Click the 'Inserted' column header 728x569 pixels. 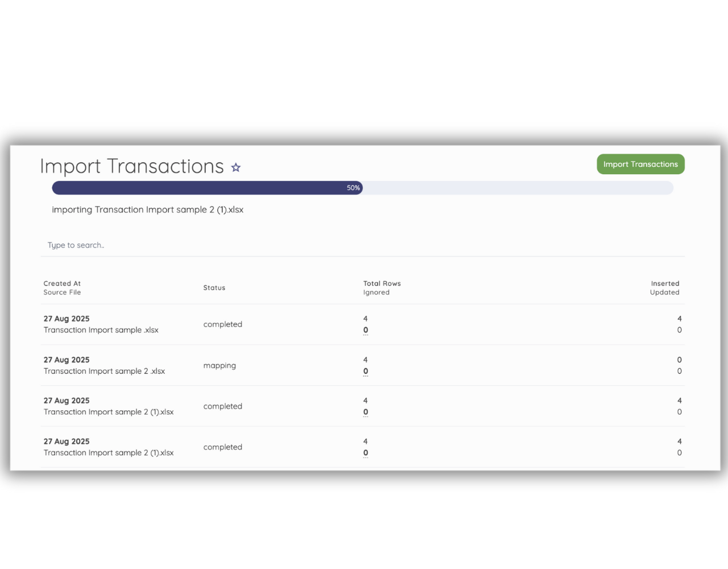[665, 283]
